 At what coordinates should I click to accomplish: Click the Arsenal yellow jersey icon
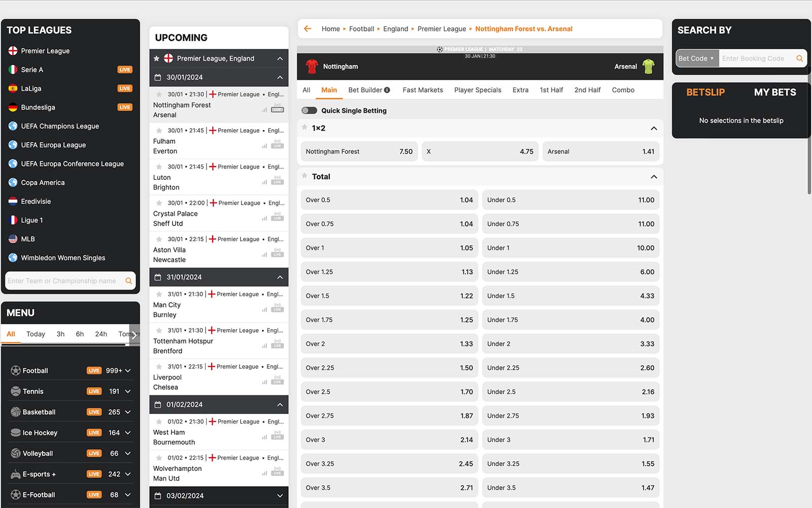[x=648, y=67]
